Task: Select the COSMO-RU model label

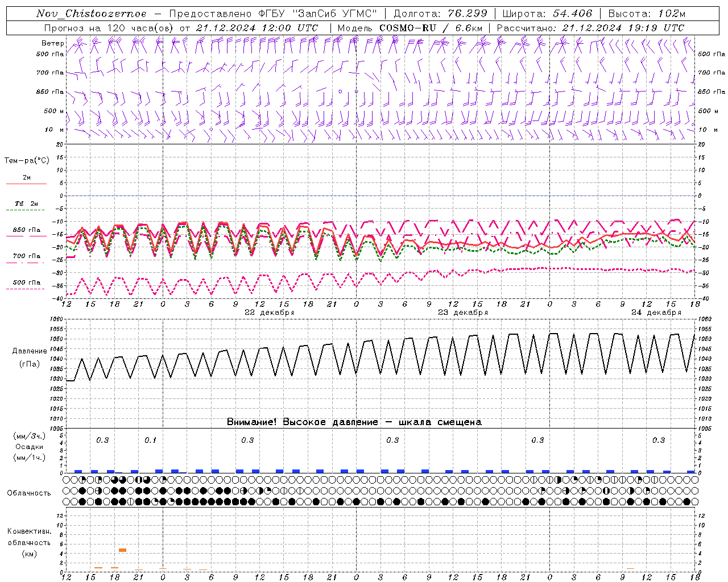Action: (408, 28)
